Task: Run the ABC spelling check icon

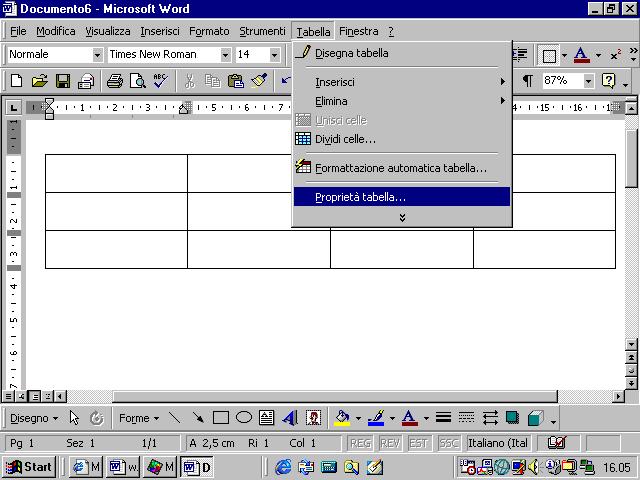Action: click(x=160, y=81)
